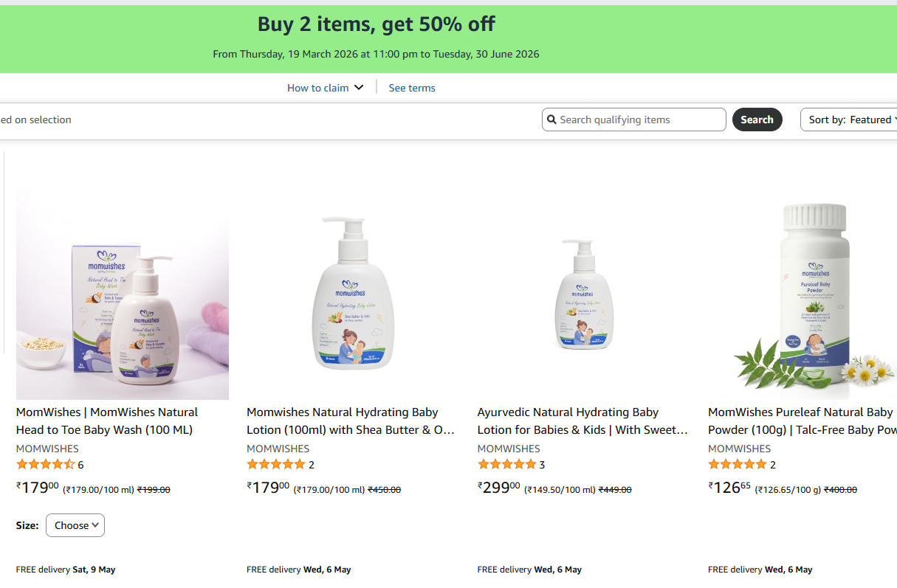Open MomWishes Pureleaf Natural Baby Powder title link

(x=803, y=421)
